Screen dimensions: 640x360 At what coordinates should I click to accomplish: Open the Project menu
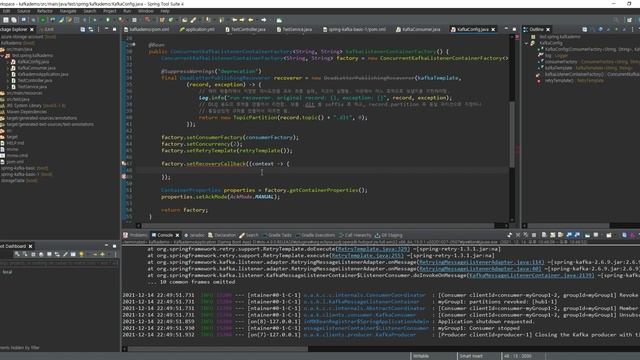(x=109, y=11)
